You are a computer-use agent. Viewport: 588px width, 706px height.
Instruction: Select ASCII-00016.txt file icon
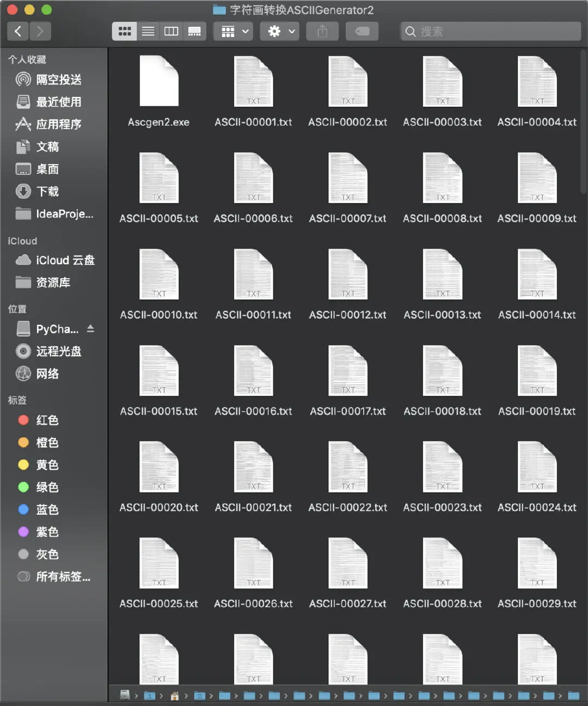click(253, 370)
